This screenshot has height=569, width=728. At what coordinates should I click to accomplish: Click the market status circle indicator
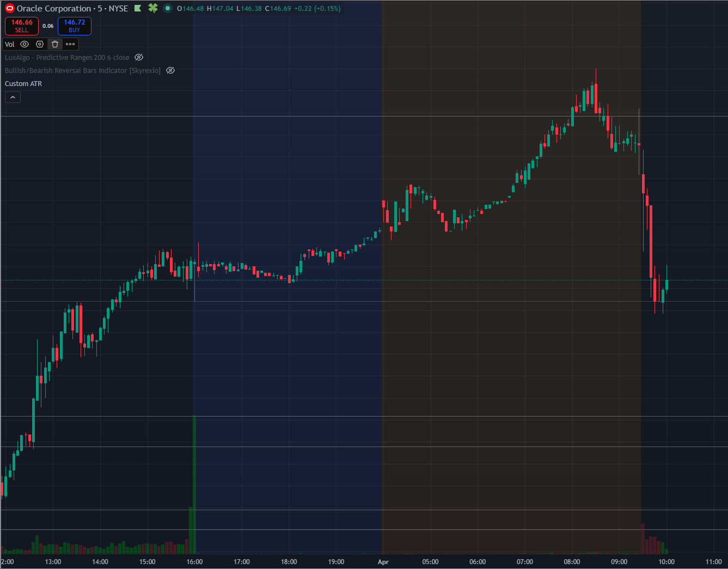pyautogui.click(x=168, y=8)
